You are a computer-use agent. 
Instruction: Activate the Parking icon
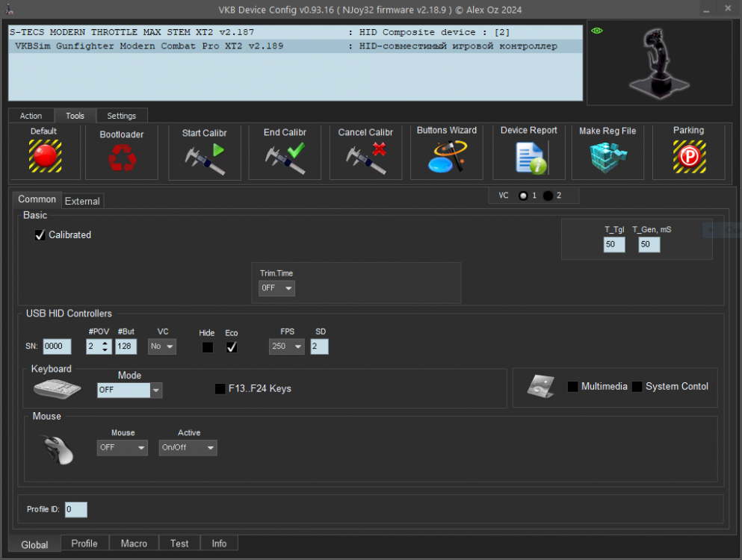(689, 157)
